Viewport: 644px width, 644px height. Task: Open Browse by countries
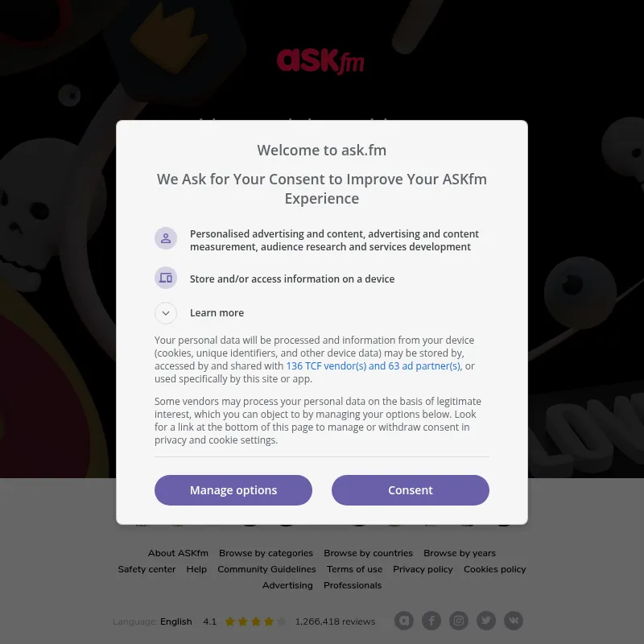[x=368, y=553]
